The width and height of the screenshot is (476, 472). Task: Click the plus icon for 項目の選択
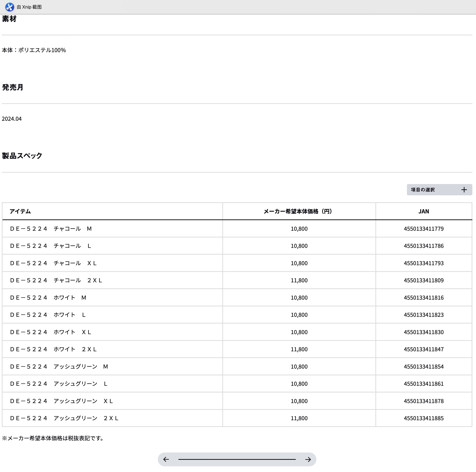click(464, 190)
